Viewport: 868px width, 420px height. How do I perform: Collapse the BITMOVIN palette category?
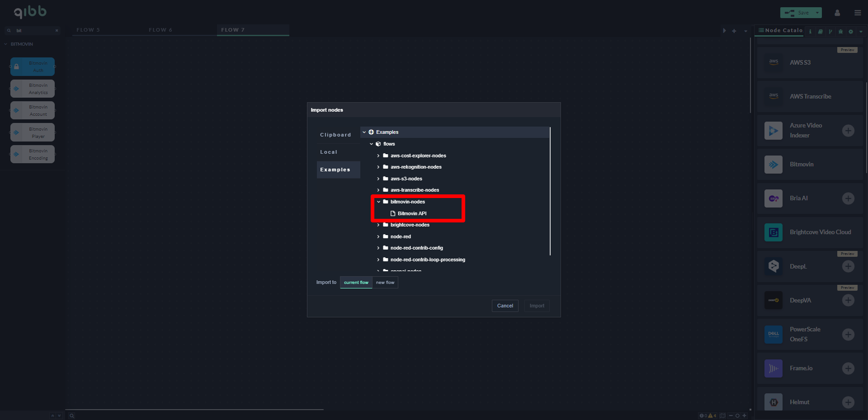click(x=6, y=44)
